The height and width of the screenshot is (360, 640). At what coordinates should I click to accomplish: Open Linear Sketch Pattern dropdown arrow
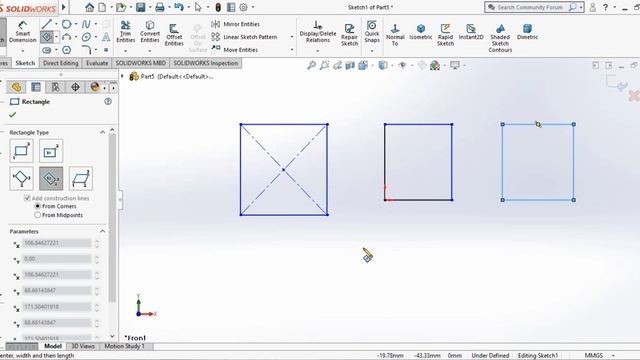[x=292, y=37]
